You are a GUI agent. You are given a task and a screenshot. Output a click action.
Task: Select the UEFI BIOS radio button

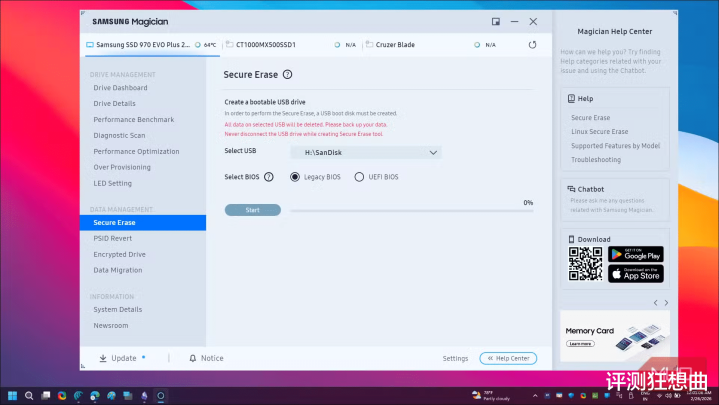tap(359, 177)
